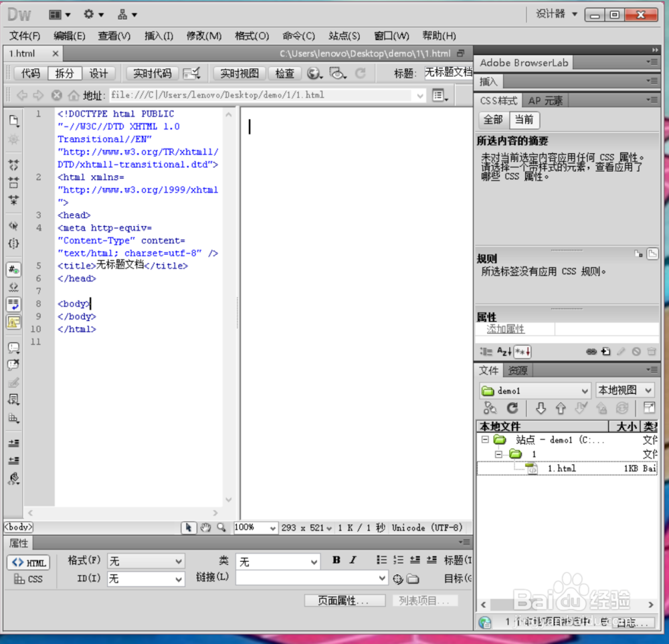Click the Unordered List icon in properties
The height and width of the screenshot is (644, 669).
pyautogui.click(x=381, y=560)
